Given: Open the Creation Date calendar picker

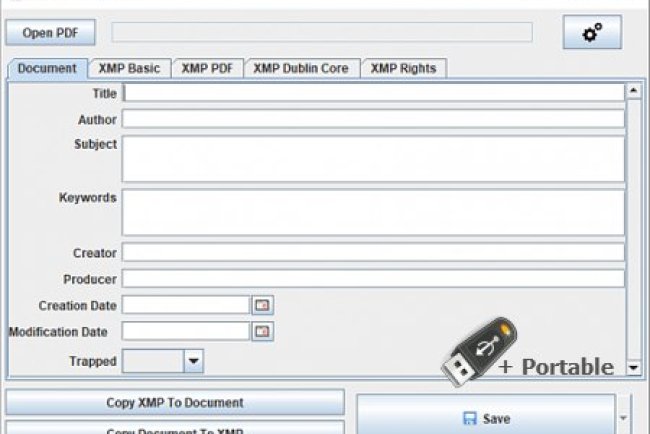Looking at the screenshot, I should tap(262, 305).
